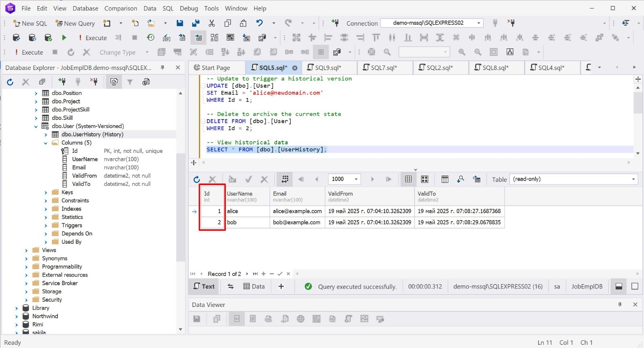Add a new view with plus button
The width and height of the screenshot is (644, 348).
281,286
